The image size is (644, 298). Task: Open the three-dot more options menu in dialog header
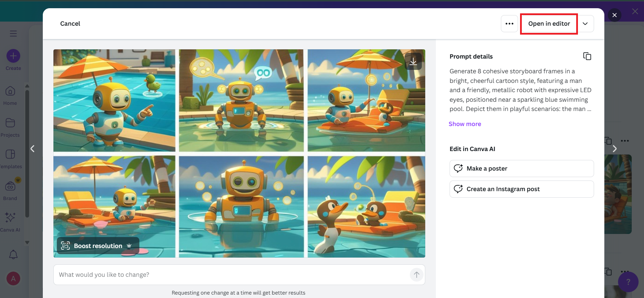509,24
